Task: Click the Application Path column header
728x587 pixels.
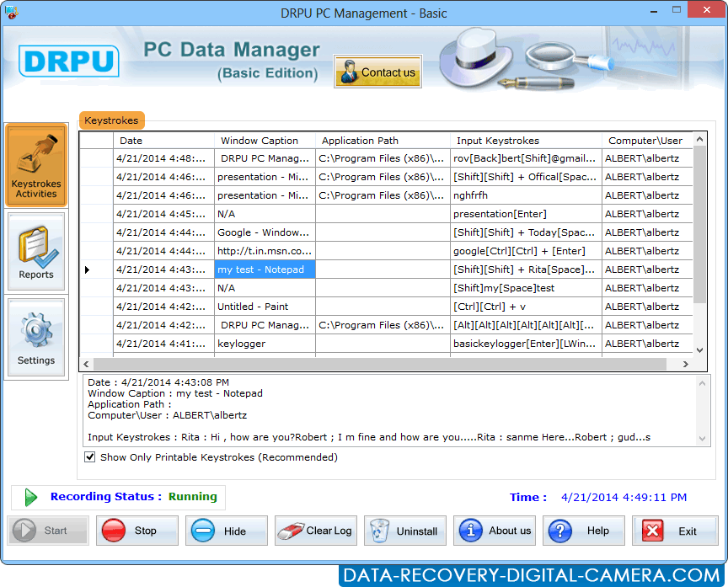Action: tap(383, 141)
